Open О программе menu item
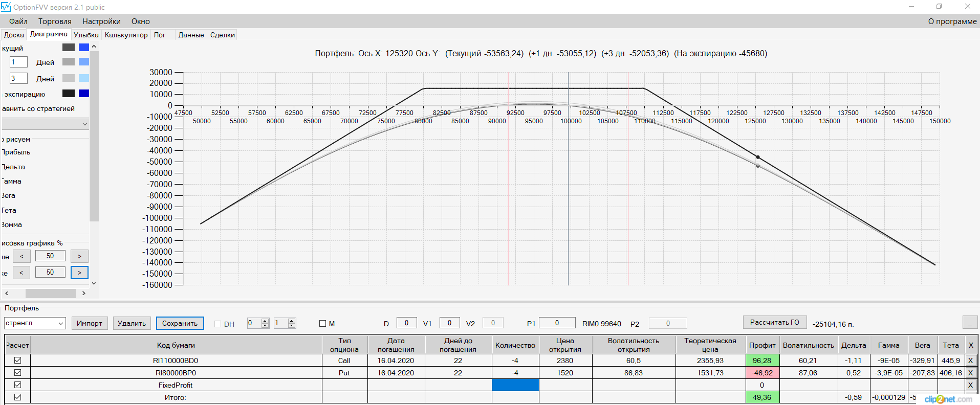The width and height of the screenshot is (980, 405). click(952, 21)
